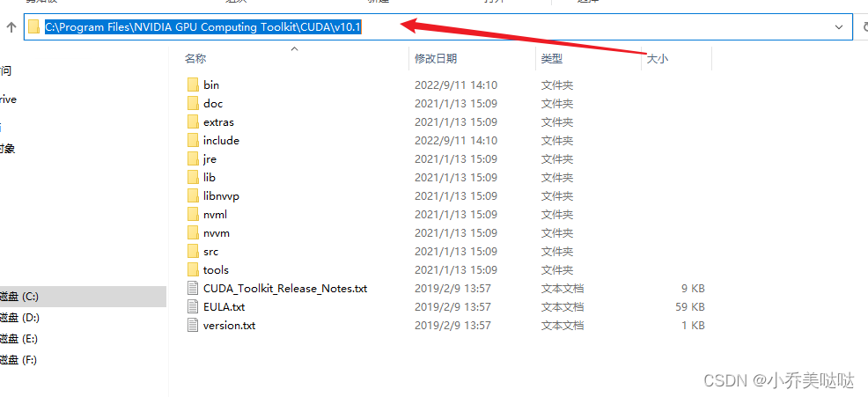Click the jre folder name
Screen dimensions: 868x397
210,159
